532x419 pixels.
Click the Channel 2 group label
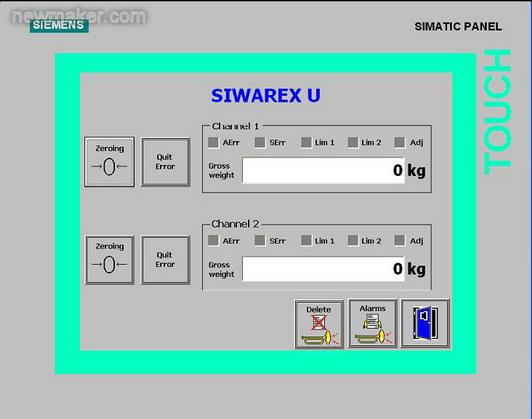point(235,224)
